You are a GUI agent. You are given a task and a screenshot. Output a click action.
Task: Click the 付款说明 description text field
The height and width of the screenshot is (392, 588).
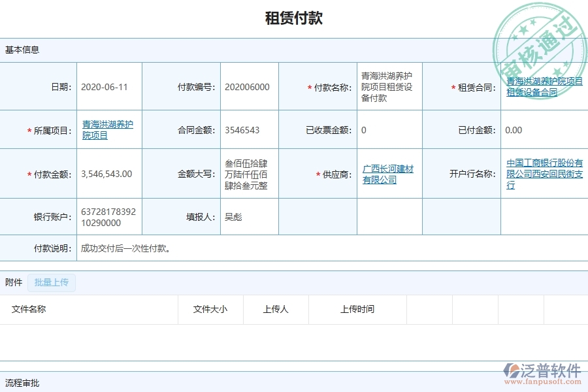click(x=124, y=248)
